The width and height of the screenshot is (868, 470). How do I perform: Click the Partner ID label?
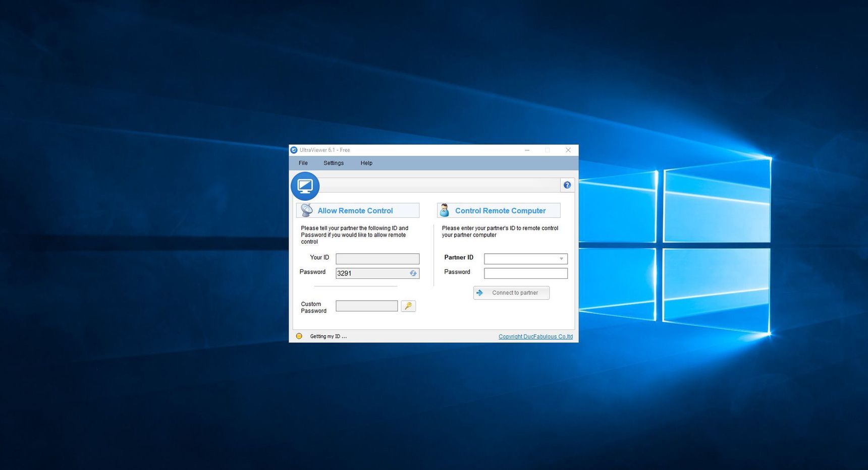click(459, 257)
